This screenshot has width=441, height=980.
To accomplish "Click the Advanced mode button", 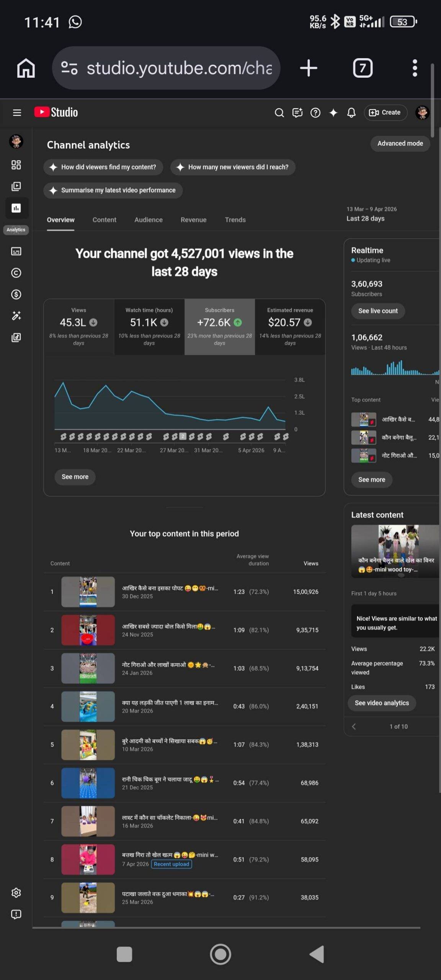I will pos(400,144).
